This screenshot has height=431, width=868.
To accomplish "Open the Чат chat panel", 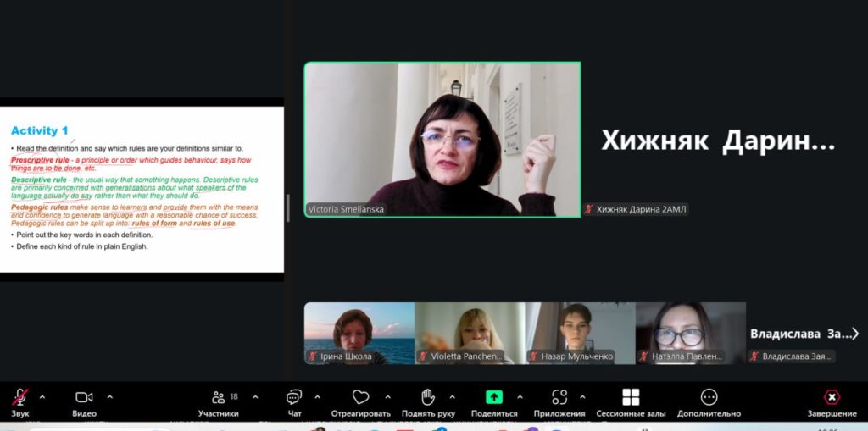I will 294,398.
